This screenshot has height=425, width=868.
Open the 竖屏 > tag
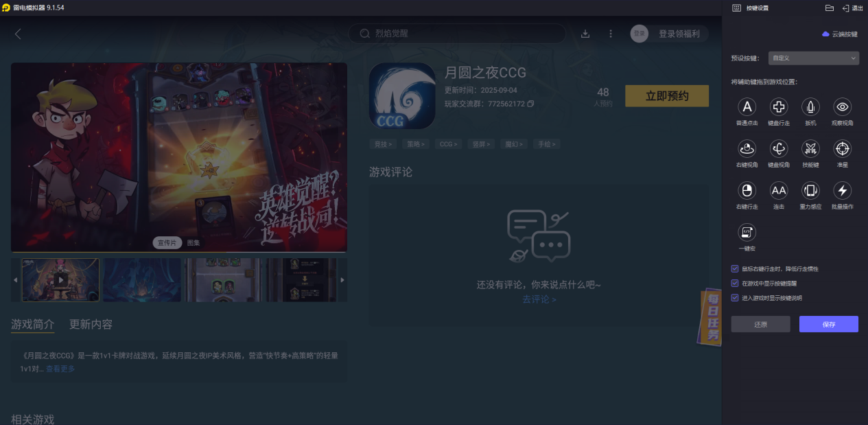point(482,144)
